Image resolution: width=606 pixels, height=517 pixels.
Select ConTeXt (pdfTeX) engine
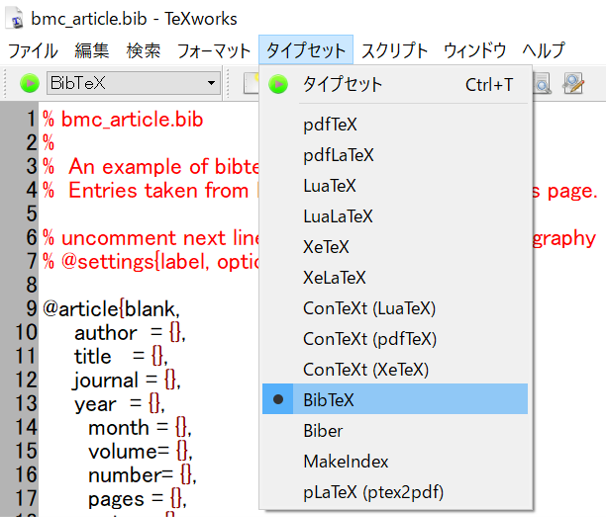tap(395, 338)
